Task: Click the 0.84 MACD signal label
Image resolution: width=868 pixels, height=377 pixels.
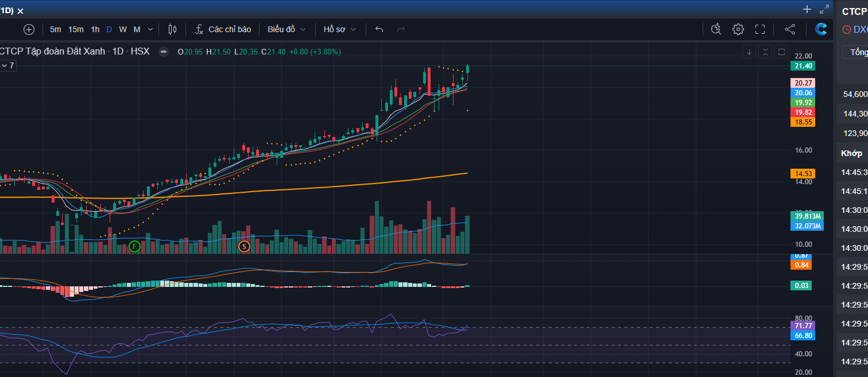Action: 801,265
